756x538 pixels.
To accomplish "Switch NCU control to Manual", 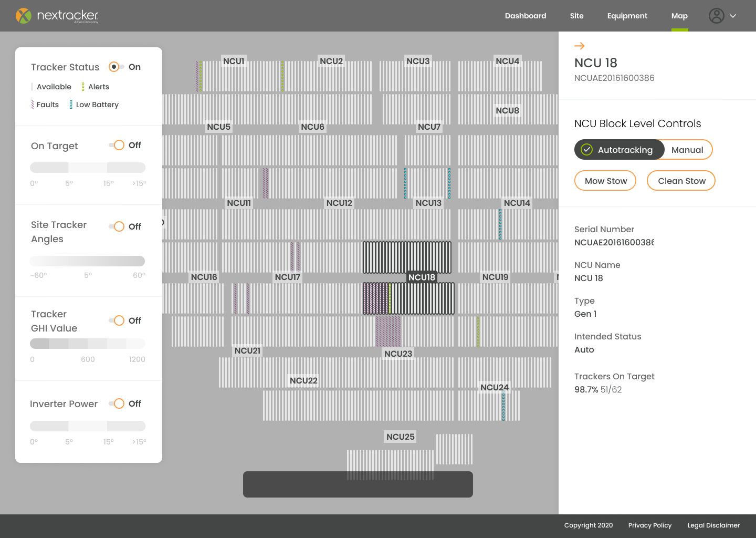I will pyautogui.click(x=687, y=150).
